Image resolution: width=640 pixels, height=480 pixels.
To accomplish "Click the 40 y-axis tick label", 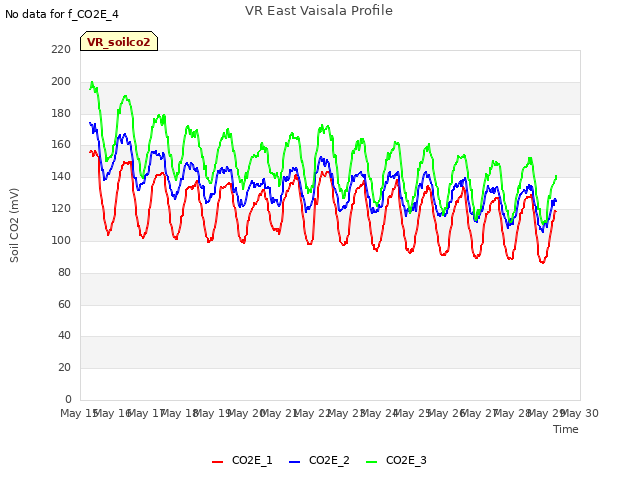I will coord(64,336).
